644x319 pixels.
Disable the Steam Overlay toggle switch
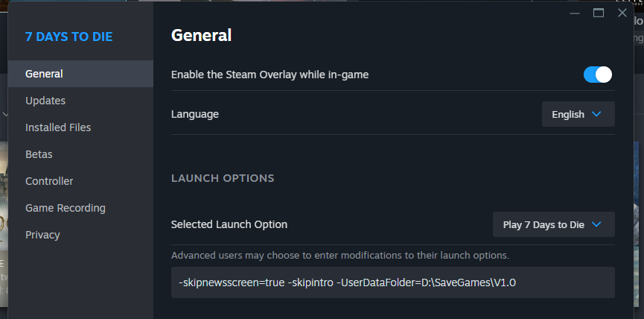pos(598,75)
